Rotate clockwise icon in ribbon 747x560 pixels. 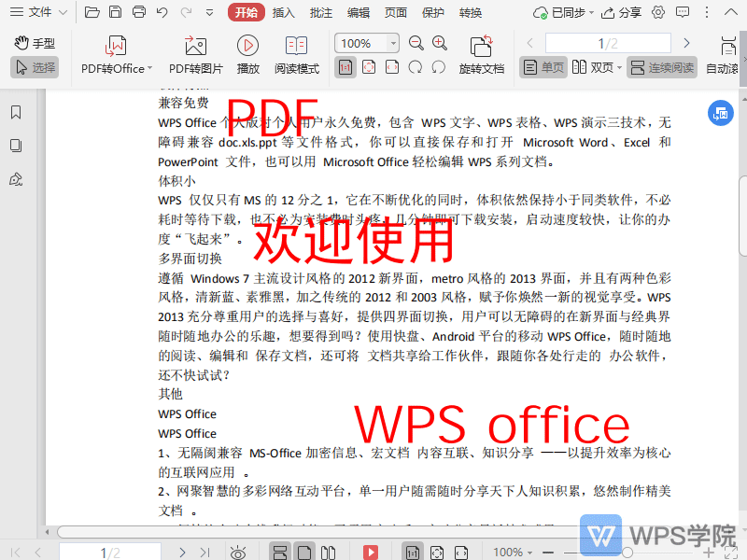[416, 67]
